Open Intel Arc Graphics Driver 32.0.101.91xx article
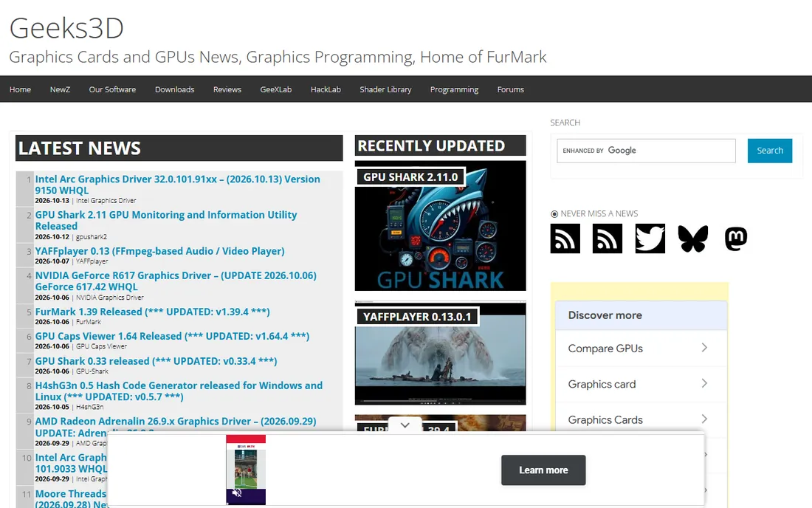 point(178,185)
